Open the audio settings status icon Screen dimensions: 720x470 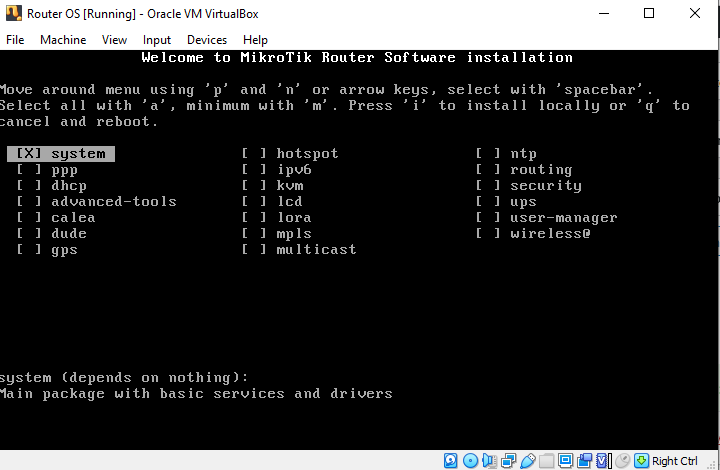click(x=489, y=460)
